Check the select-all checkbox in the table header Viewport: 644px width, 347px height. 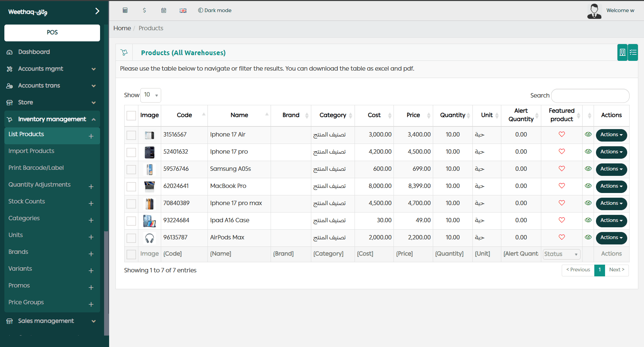(x=131, y=115)
